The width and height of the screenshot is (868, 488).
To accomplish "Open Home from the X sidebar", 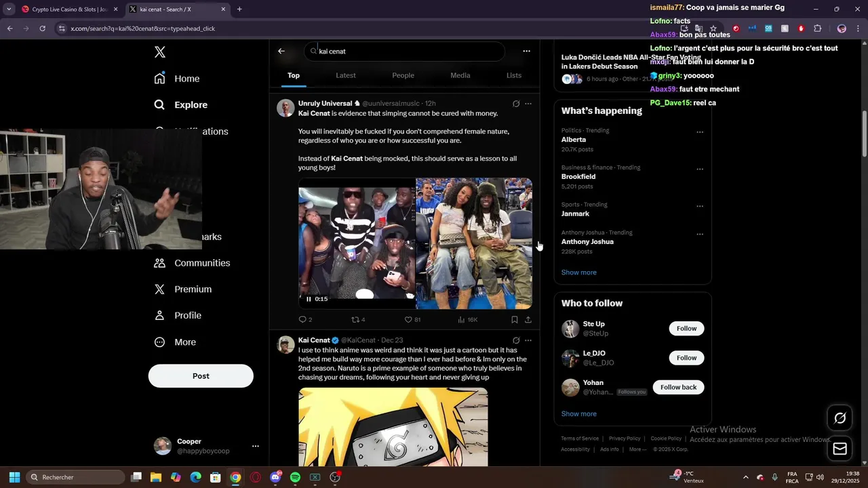I will [177, 79].
